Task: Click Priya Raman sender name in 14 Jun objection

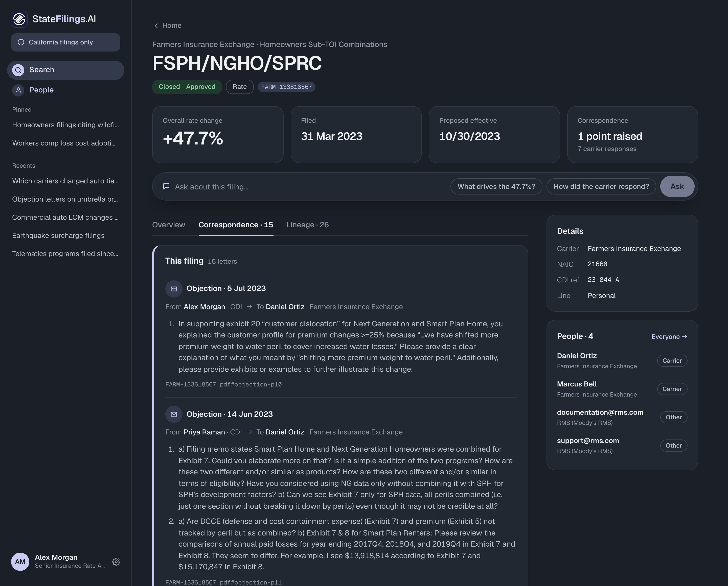Action: tap(204, 432)
